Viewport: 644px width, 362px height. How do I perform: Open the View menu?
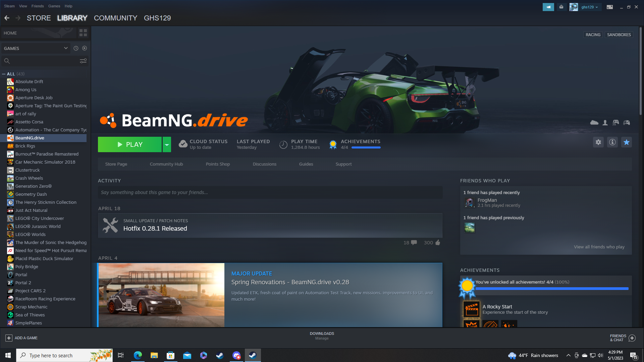coord(23,6)
